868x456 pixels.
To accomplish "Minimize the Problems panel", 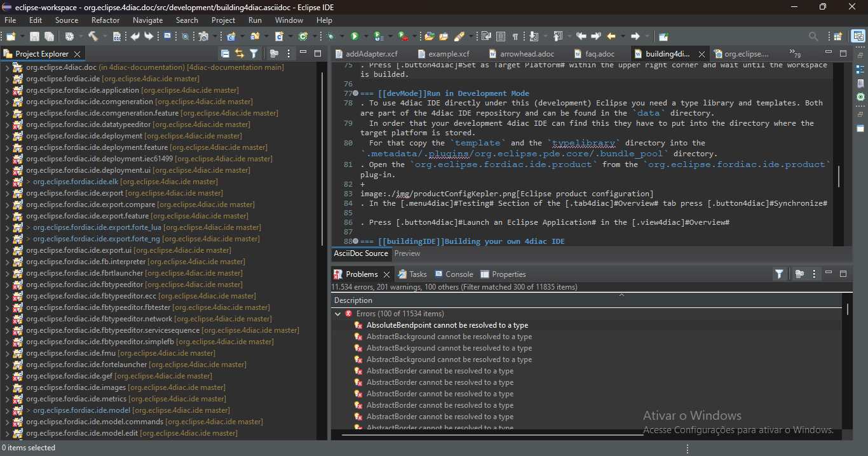I will (828, 273).
